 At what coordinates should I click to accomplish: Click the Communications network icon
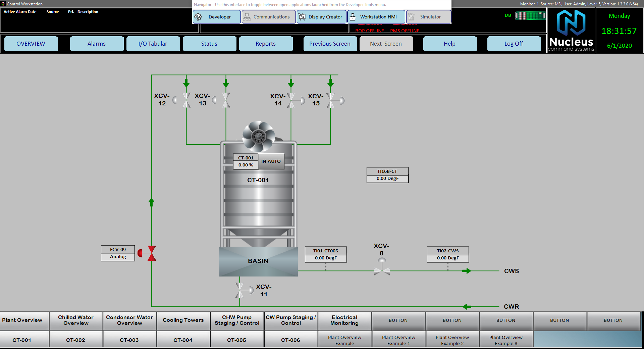247,16
